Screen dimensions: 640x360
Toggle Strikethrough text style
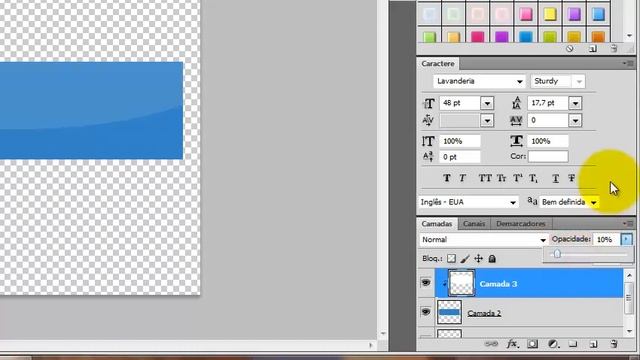click(x=571, y=178)
